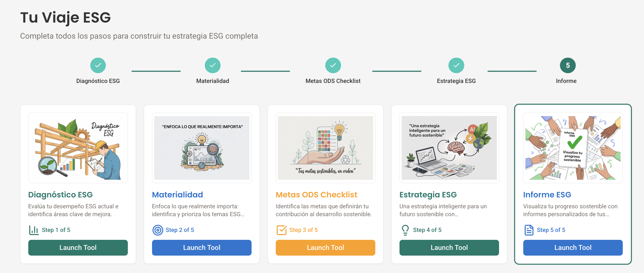
Task: Launch the Diagnóstico ESG tool
Action: (x=78, y=247)
